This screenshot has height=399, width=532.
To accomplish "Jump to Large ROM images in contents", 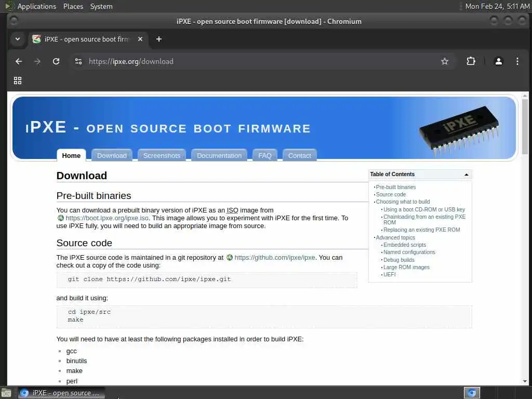I will click(x=406, y=268).
